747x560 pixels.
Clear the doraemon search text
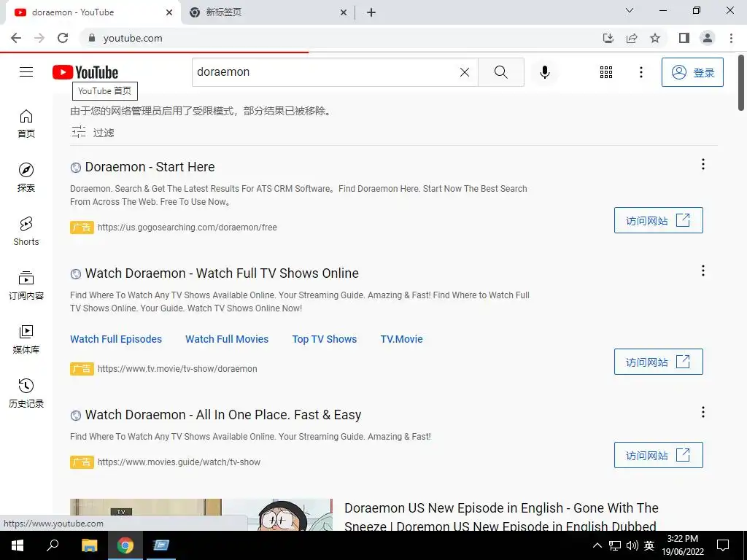465,72
